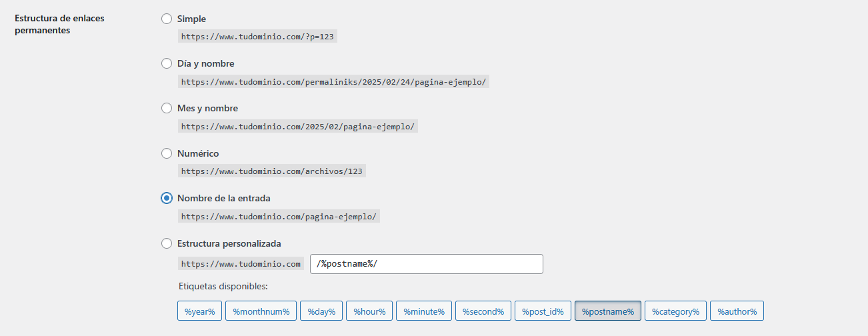The width and height of the screenshot is (868, 336).
Task: Add the %author% tag button
Action: [737, 311]
